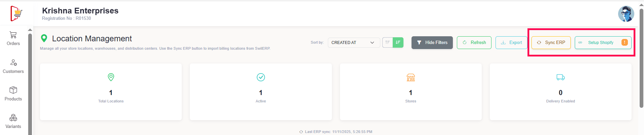Go to Customers in the sidebar
Screen dimensions: 644x135
13,66
